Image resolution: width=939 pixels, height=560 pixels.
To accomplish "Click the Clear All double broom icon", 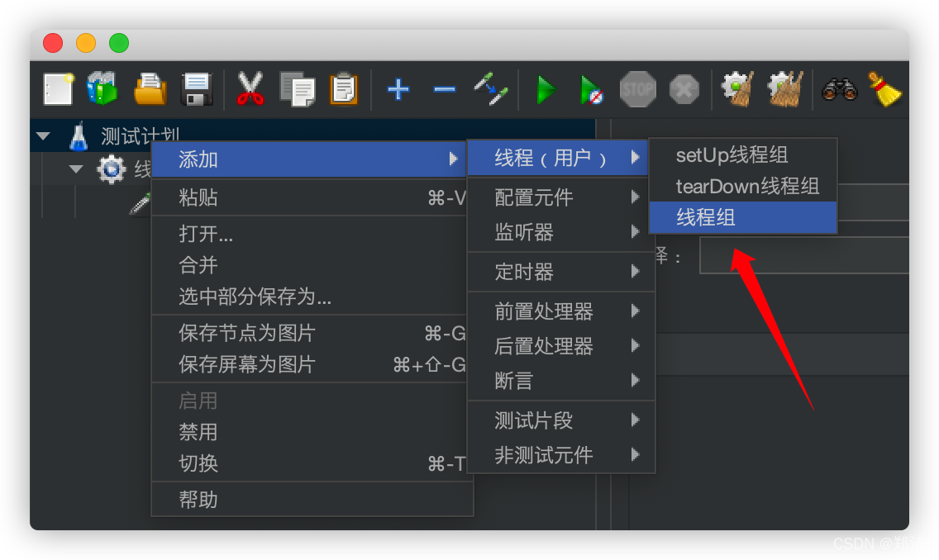I will tap(785, 89).
